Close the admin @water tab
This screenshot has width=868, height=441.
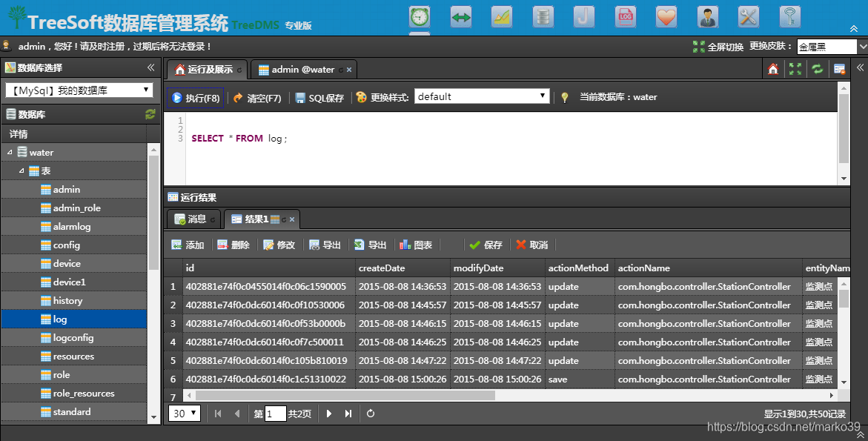[348, 70]
